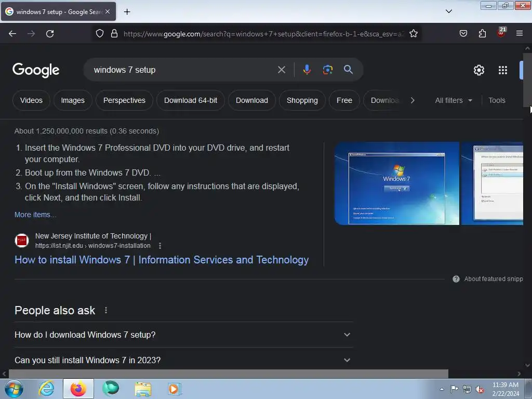Open Google quick settings gear
The image size is (532, 399).
click(478, 70)
